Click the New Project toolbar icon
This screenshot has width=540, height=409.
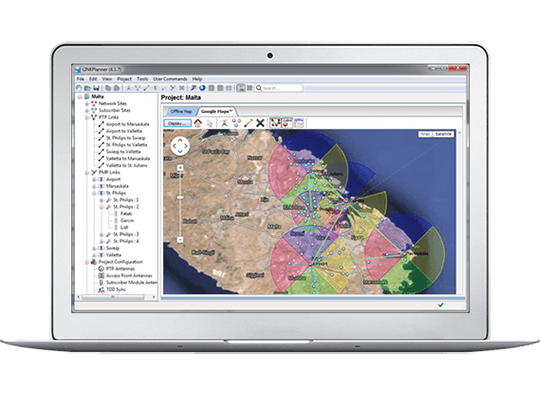pyautogui.click(x=79, y=88)
